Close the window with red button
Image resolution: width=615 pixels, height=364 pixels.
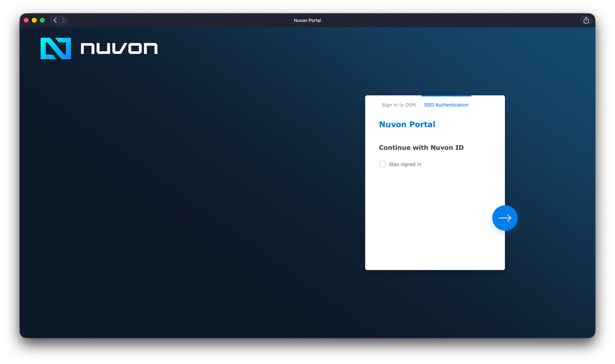pos(26,20)
